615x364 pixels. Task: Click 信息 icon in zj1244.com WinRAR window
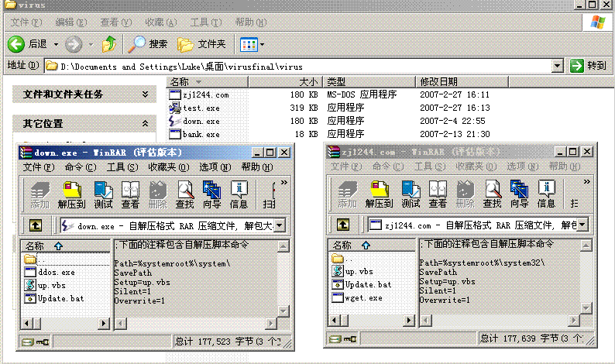[546, 194]
